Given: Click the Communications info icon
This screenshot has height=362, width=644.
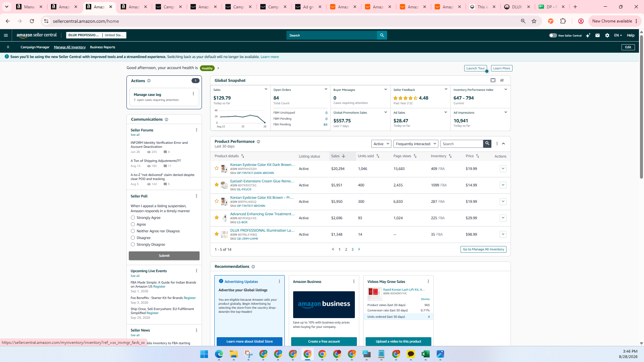Looking at the screenshot, I should 166,120.
